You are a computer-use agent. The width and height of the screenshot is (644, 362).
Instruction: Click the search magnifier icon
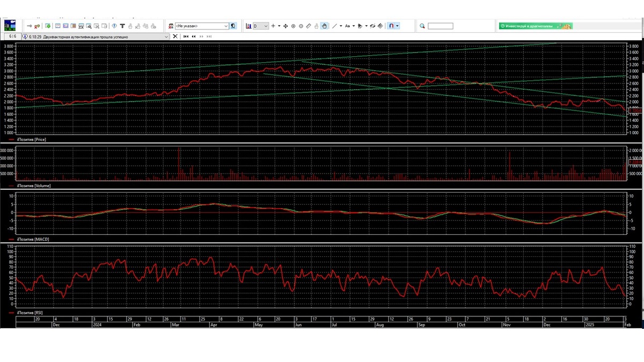click(x=422, y=26)
